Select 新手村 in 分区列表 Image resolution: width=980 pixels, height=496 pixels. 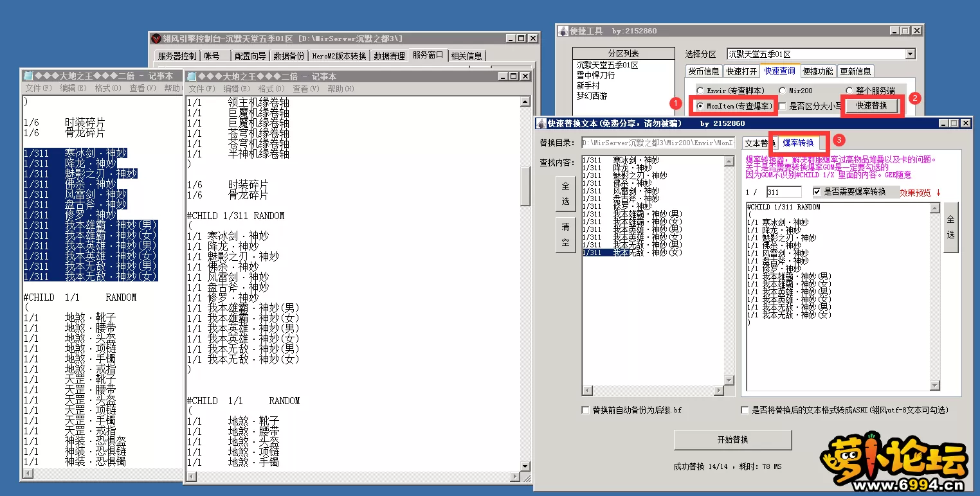(588, 85)
